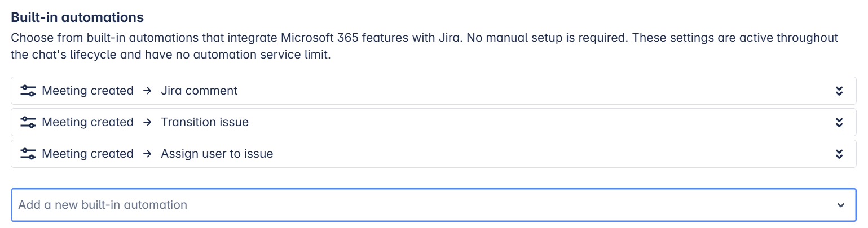
Task: Click the arrow icon before Jira comment
Action: (x=147, y=91)
